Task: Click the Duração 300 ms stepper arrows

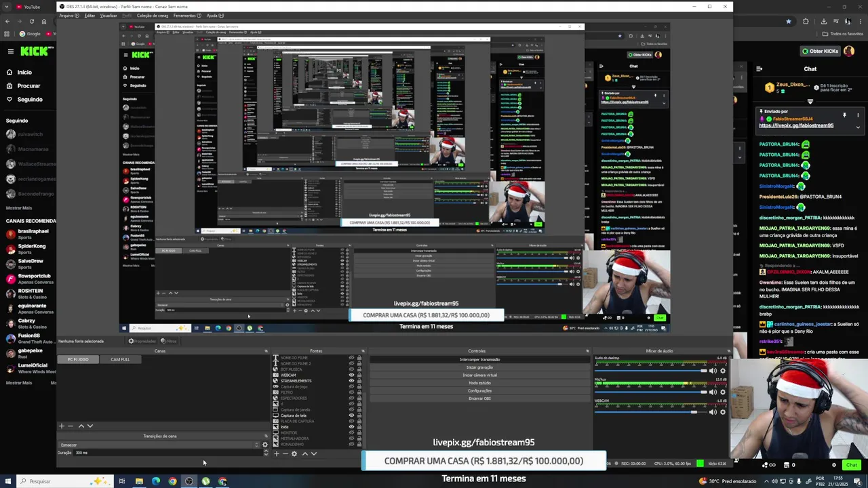Action: tap(265, 452)
